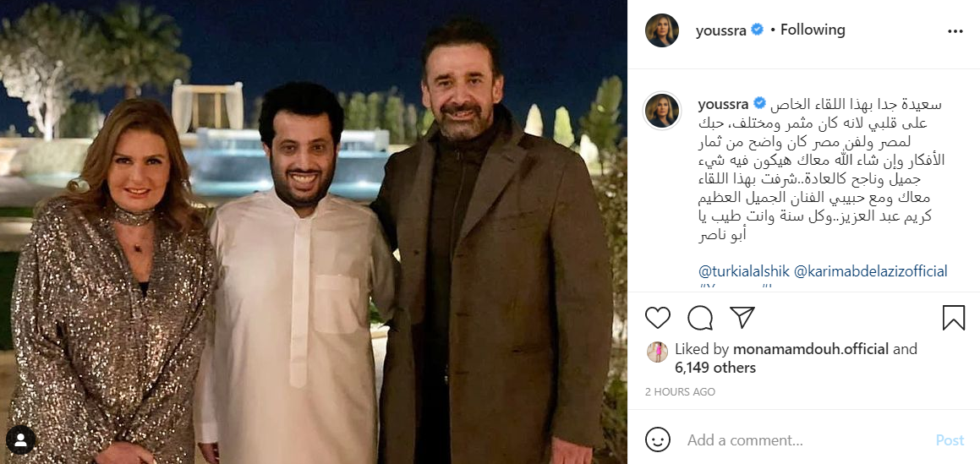Screen dimensions: 980x464
Task: Like the post with the heart icon
Action: 658,318
